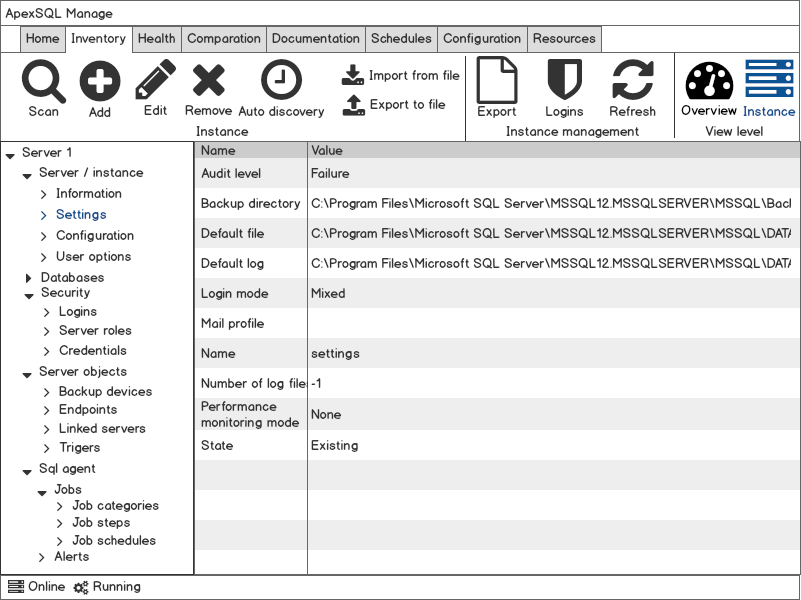Expand the Information chevron
Image resolution: width=801 pixels, height=600 pixels.
tap(43, 194)
